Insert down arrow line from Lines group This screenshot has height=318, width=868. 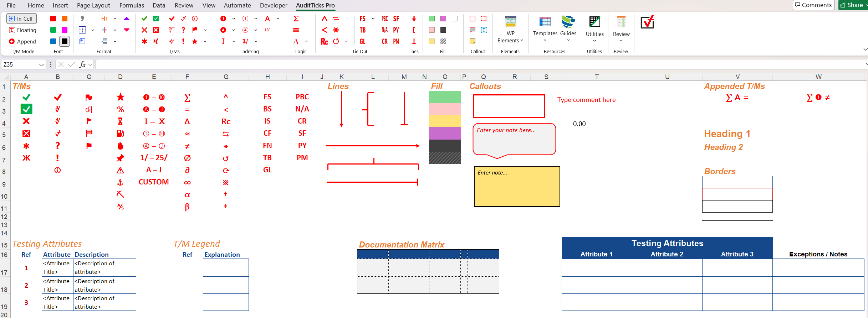(414, 19)
